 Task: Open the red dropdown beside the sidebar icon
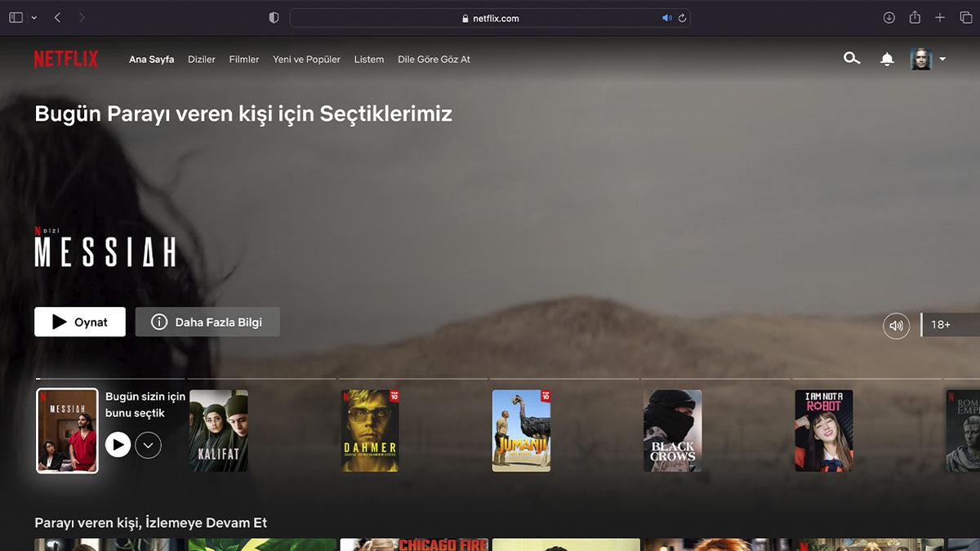[33, 16]
